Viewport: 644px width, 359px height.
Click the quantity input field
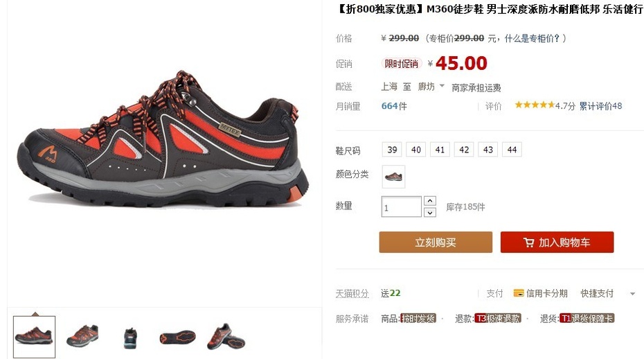[x=401, y=207]
